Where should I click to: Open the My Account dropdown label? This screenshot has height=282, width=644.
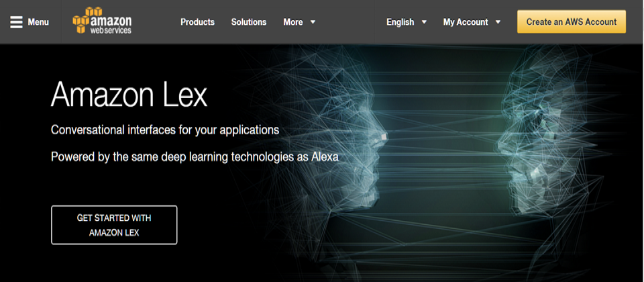pyautogui.click(x=465, y=22)
